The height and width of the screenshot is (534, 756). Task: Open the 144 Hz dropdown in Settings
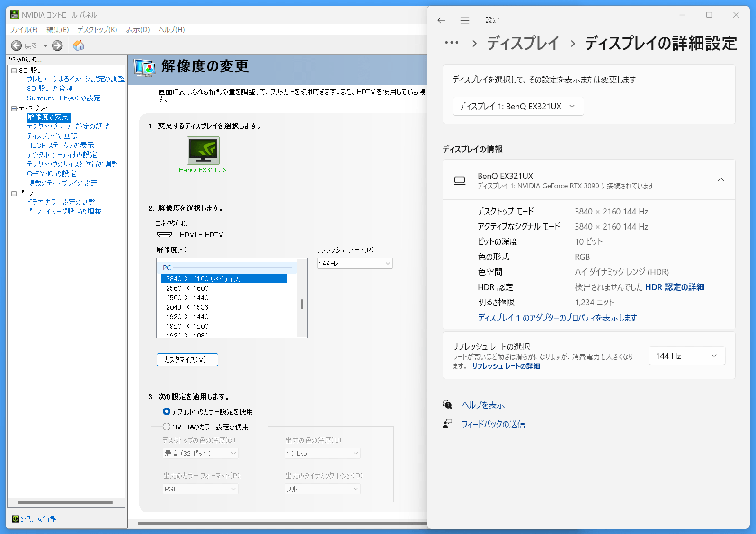(x=687, y=356)
